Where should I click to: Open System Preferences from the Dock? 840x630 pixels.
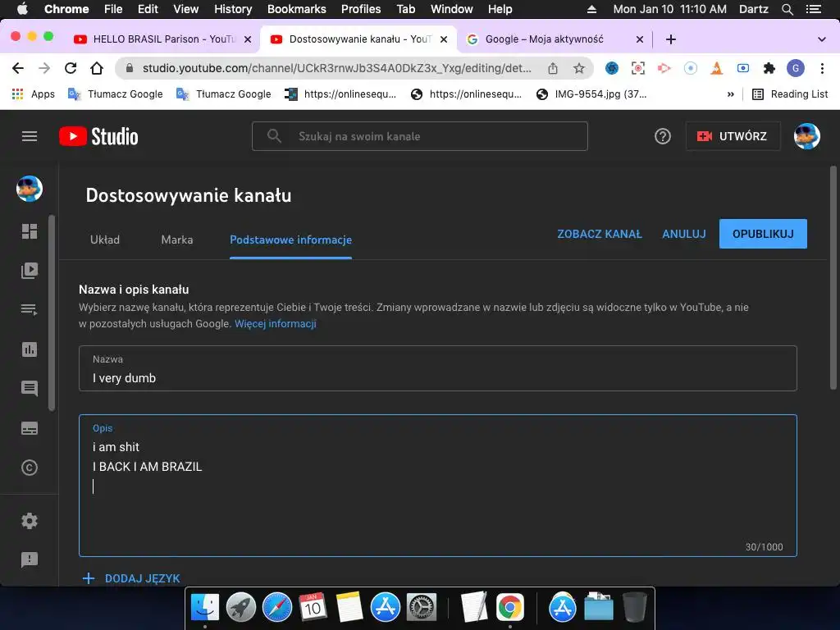422,608
